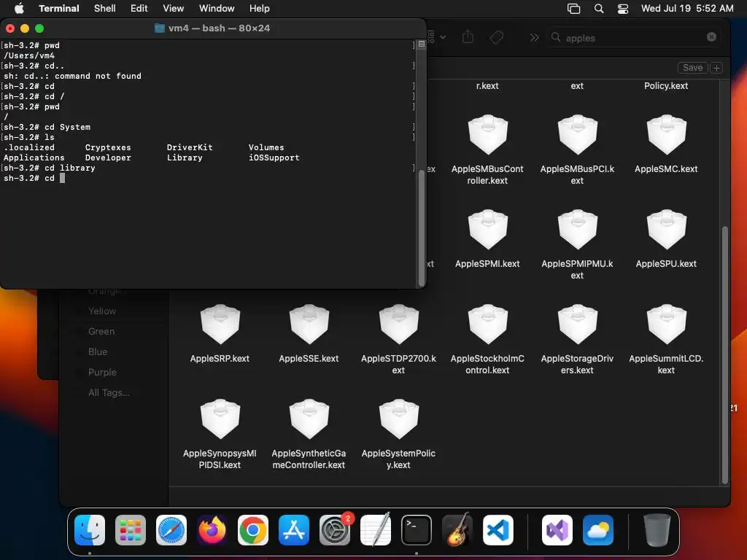The width and height of the screenshot is (747, 560).
Task: Select AppleSPMIPMU.kext file
Action: click(577, 245)
